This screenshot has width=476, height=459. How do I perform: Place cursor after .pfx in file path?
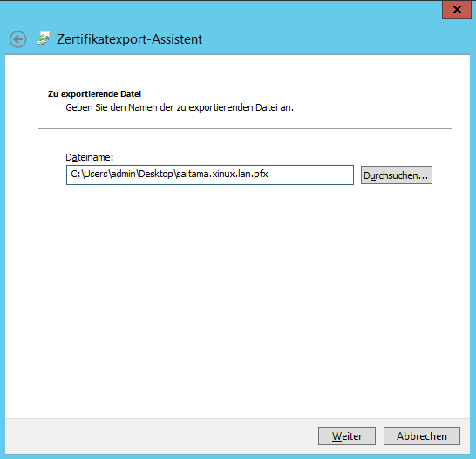tap(269, 174)
